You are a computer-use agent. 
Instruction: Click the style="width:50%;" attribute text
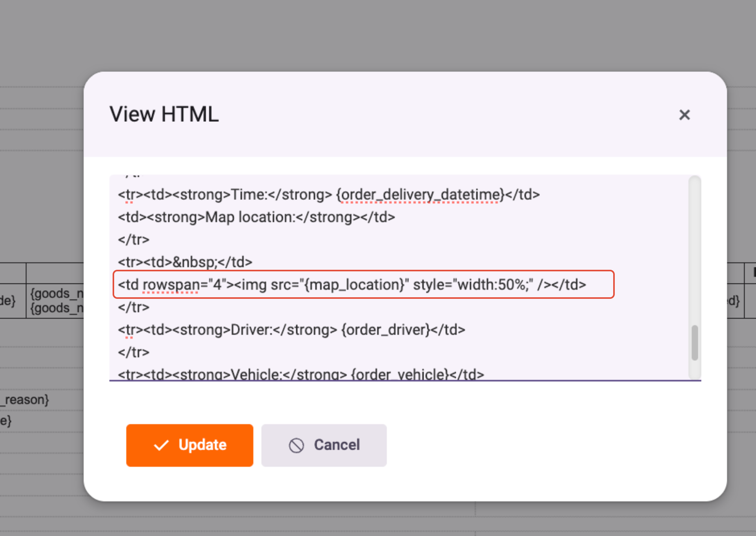tap(473, 285)
